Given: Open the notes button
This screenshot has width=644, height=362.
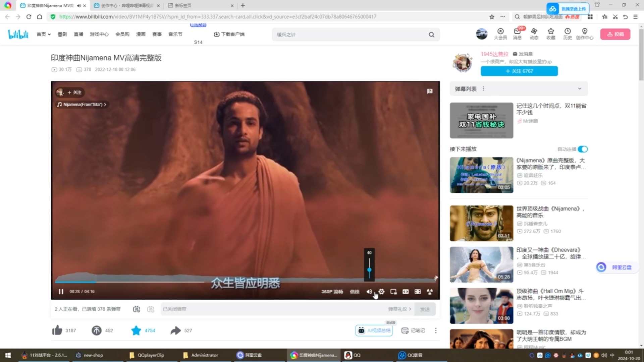Looking at the screenshot, I should click(x=413, y=330).
